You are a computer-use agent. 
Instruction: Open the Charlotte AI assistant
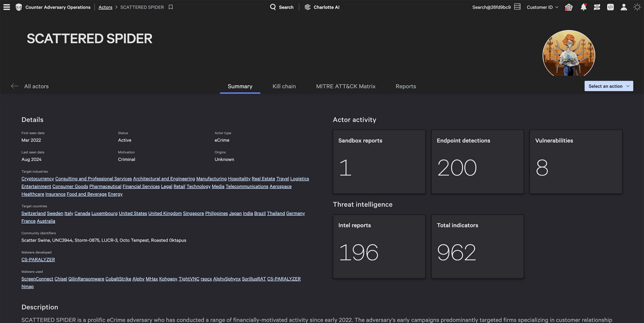click(322, 7)
